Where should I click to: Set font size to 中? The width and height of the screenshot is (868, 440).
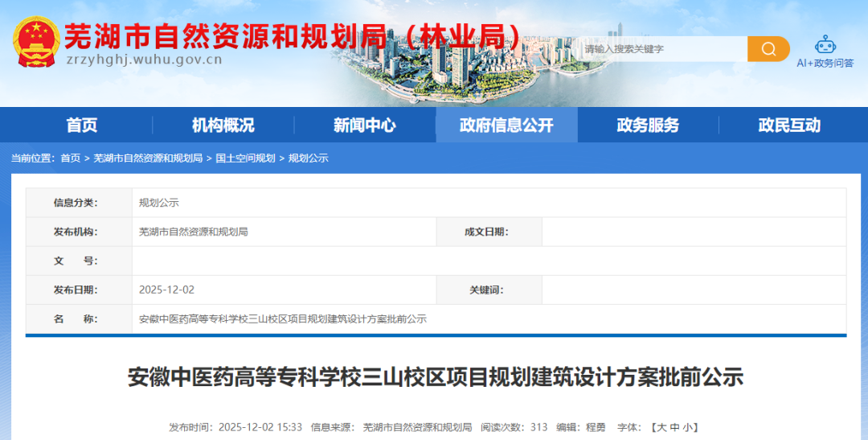674,427
